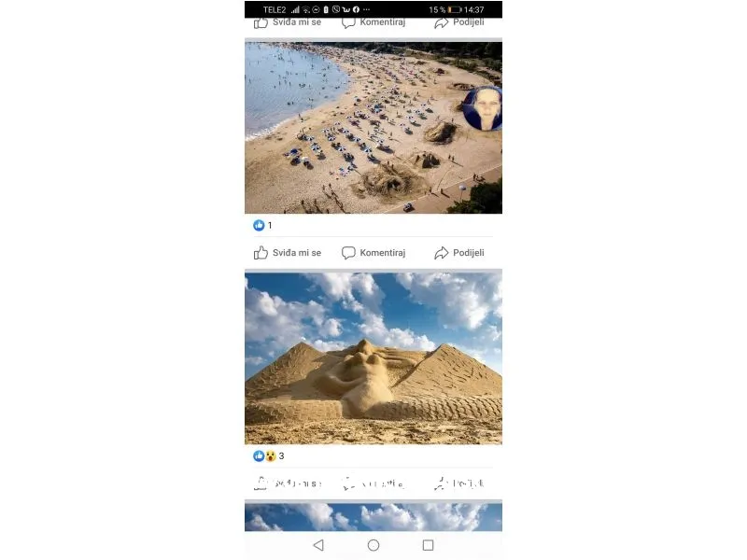Screen dimensions: 747x560
Task: Tap 'Komentiraj' in top partial bar
Action: click(x=373, y=22)
